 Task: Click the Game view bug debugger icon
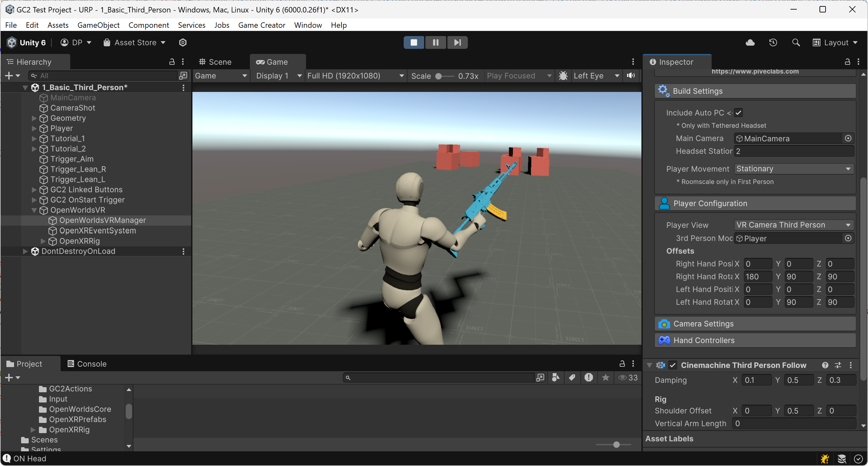point(563,75)
